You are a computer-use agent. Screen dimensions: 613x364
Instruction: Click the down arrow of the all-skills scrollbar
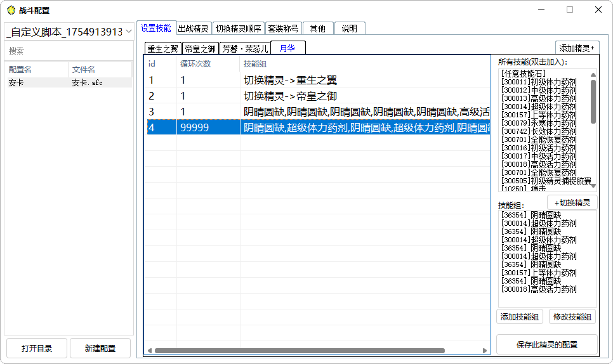(x=593, y=186)
